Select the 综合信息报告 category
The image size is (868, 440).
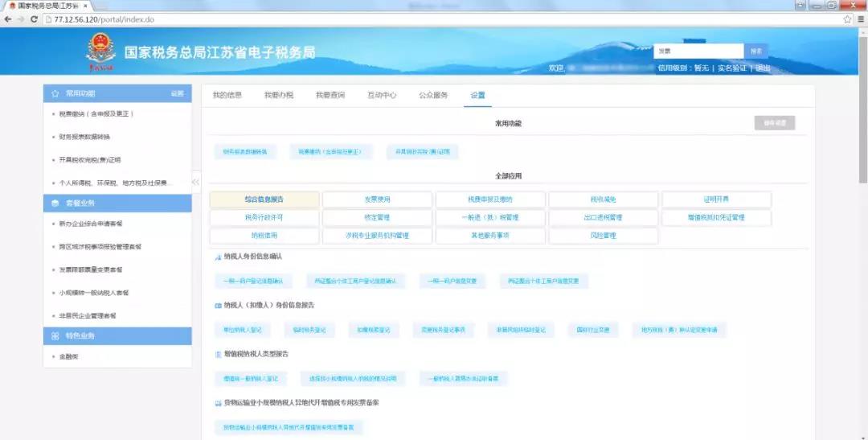point(264,199)
